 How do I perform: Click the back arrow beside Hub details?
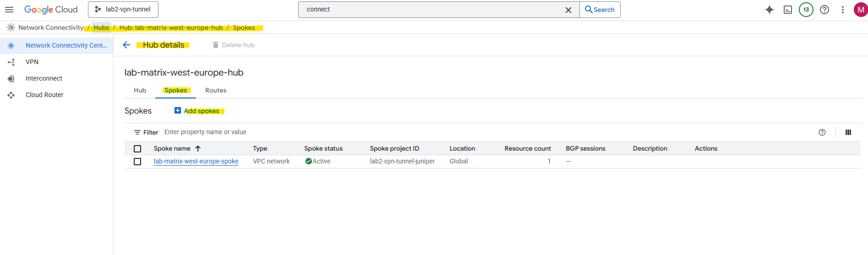point(127,45)
